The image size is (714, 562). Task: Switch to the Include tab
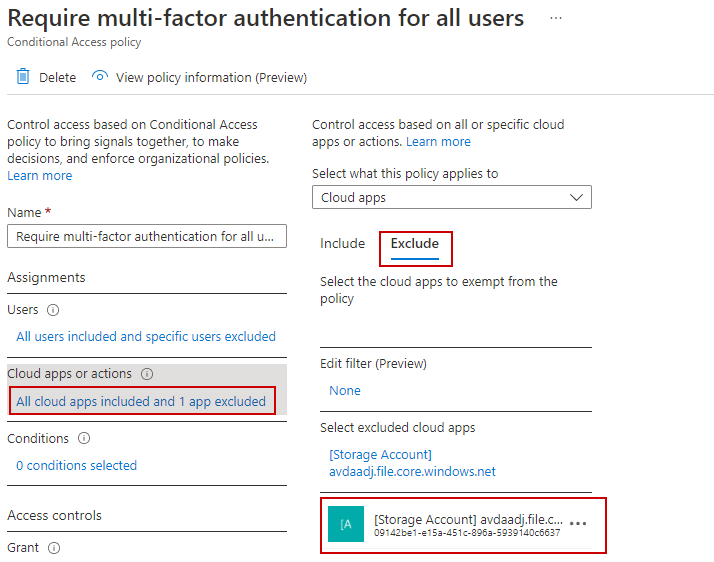[342, 244]
